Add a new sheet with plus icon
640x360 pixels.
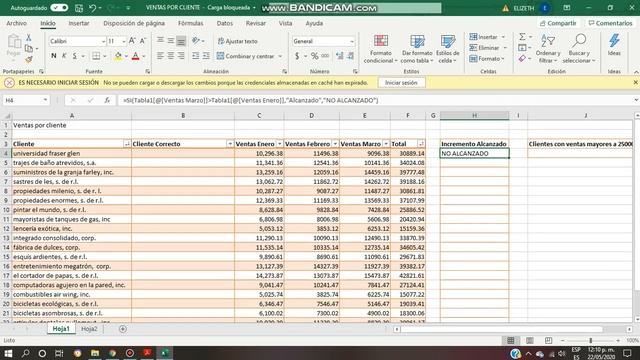(122, 329)
